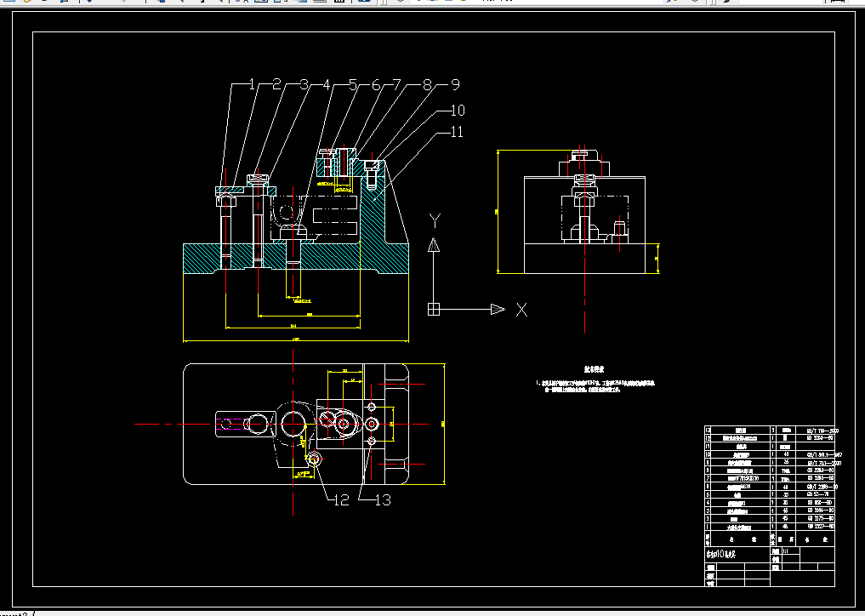Screen dimensions: 865x616
Task: Select callout number 8
Action: pos(428,85)
